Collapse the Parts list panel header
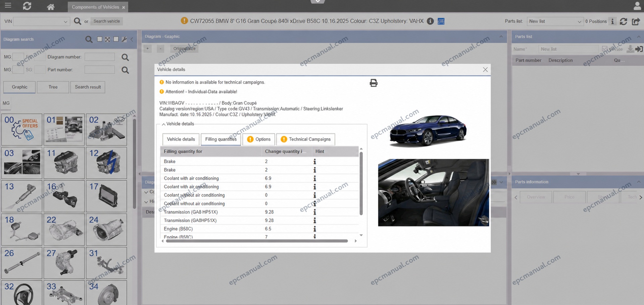Viewport: 644px width, 305px height. click(x=639, y=36)
